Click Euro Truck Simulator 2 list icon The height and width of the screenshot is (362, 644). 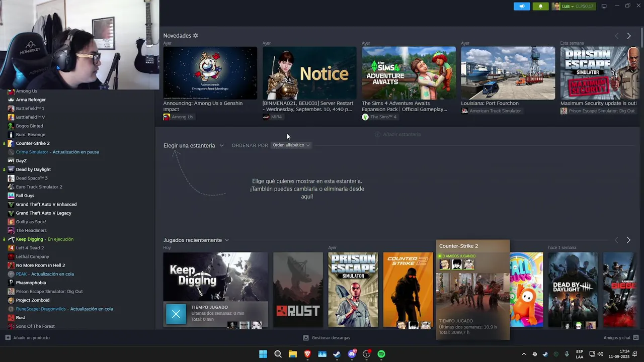[x=11, y=187]
